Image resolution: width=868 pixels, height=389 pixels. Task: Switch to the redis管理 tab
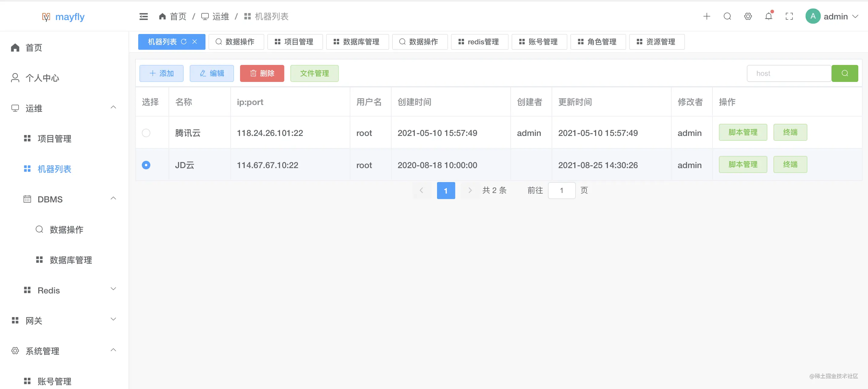[x=479, y=42]
